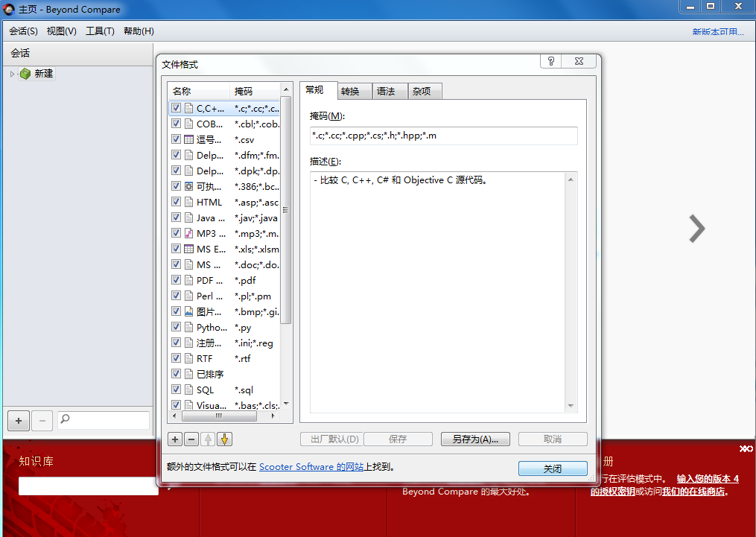Uncheck the COBOL format checkbox
The height and width of the screenshot is (537, 756).
point(176,124)
